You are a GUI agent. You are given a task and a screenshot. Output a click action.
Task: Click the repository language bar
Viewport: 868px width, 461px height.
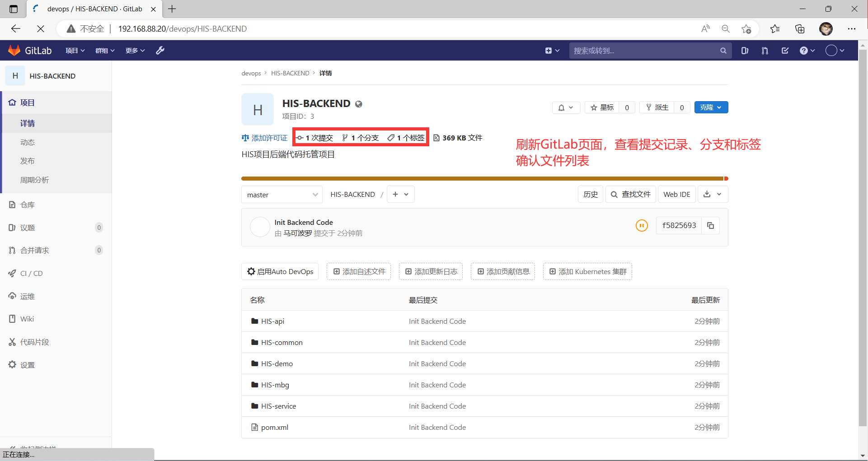tap(483, 179)
